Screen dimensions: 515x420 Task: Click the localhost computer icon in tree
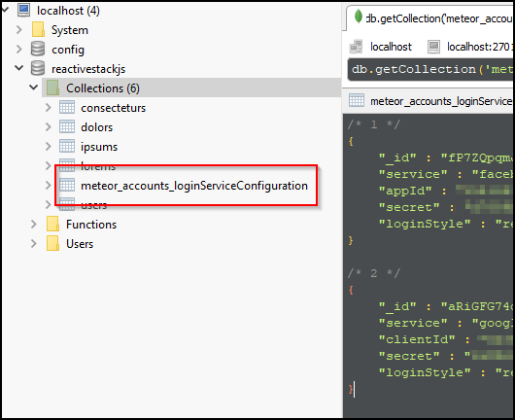[24, 10]
